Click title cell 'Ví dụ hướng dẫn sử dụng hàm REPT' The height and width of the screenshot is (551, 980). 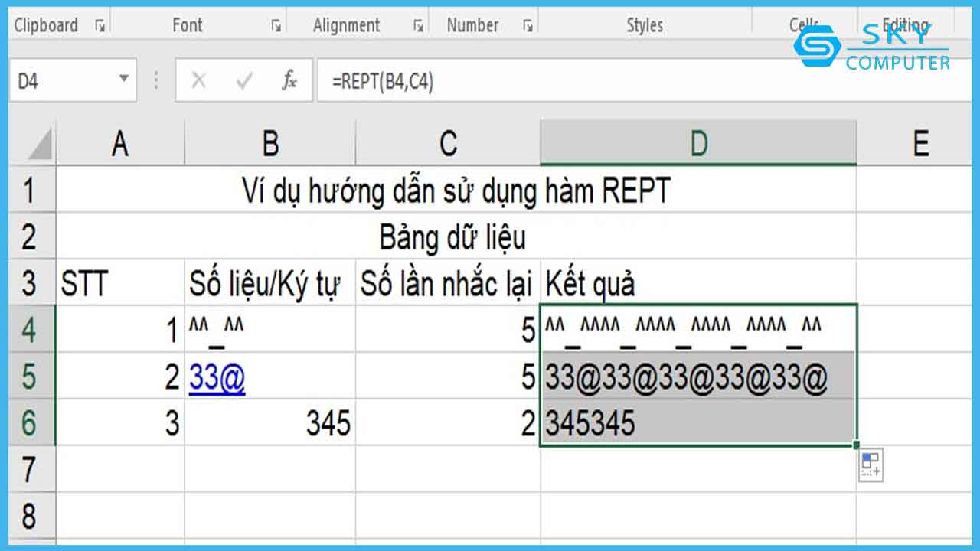456,190
